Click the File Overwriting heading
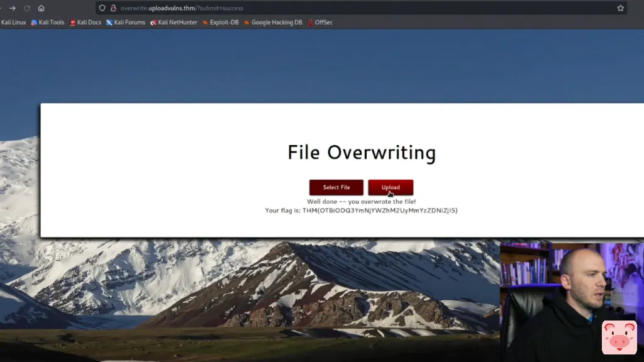 pyautogui.click(x=362, y=152)
